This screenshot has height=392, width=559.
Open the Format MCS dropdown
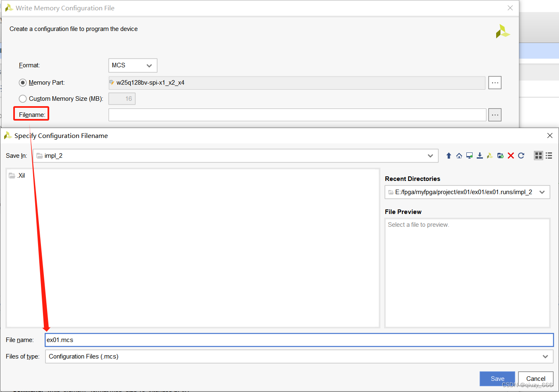click(133, 65)
